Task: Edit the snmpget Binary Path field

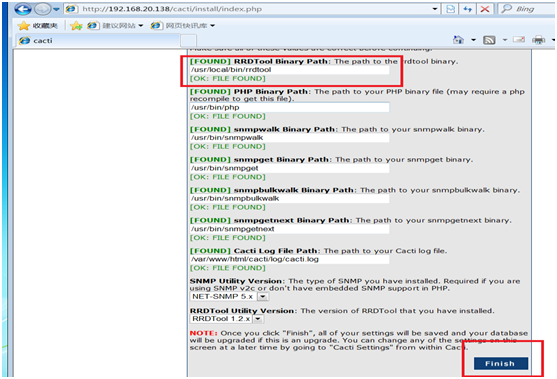Action: [290, 168]
